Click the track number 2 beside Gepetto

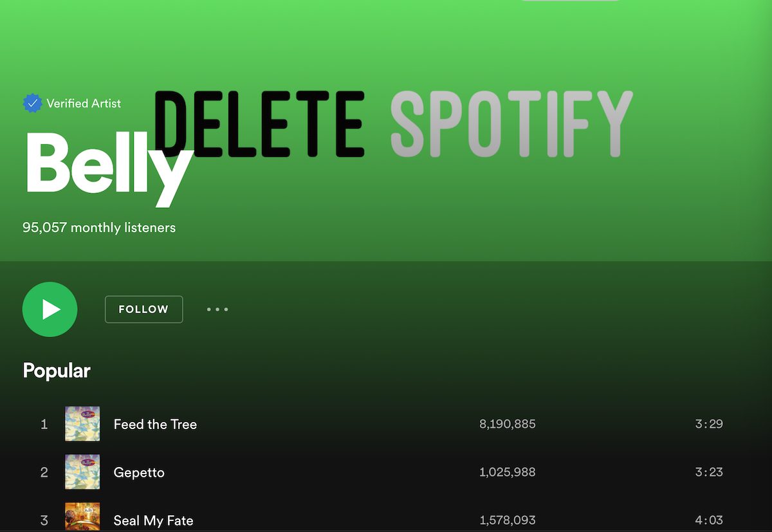(x=44, y=472)
